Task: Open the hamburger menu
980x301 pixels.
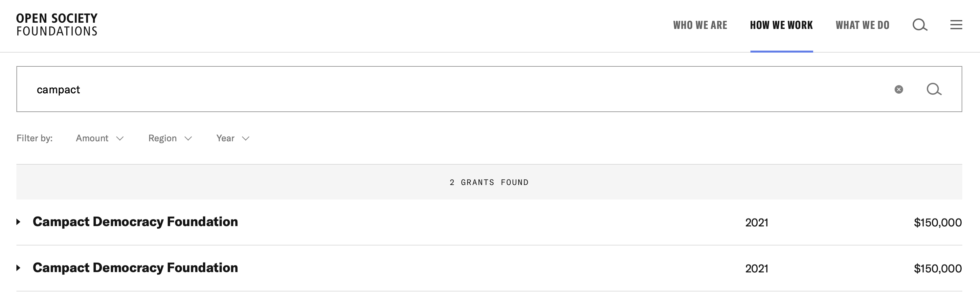Action: click(x=956, y=25)
